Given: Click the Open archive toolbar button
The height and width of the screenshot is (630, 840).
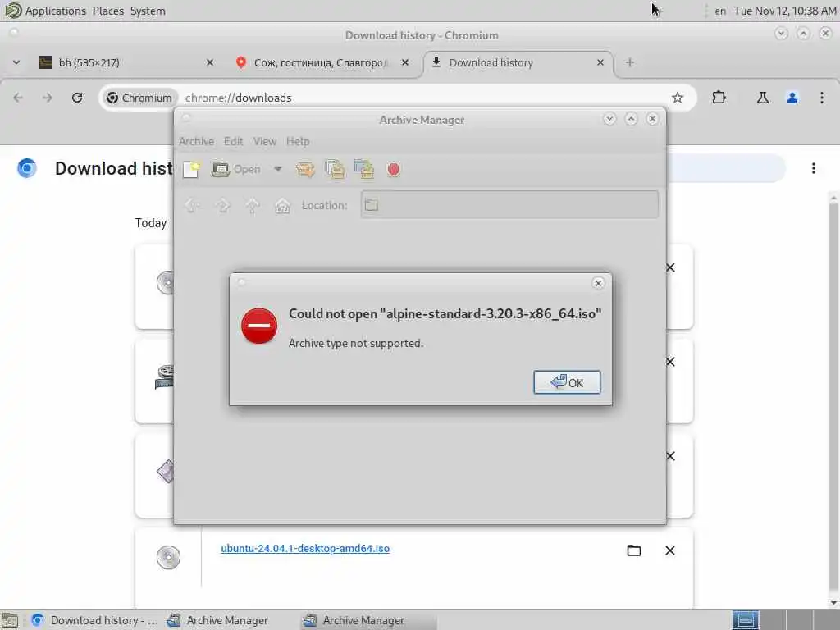Looking at the screenshot, I should [x=235, y=169].
